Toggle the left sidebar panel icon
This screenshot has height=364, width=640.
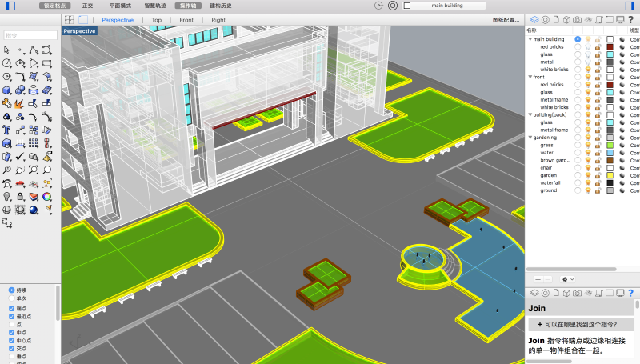(x=10, y=6)
